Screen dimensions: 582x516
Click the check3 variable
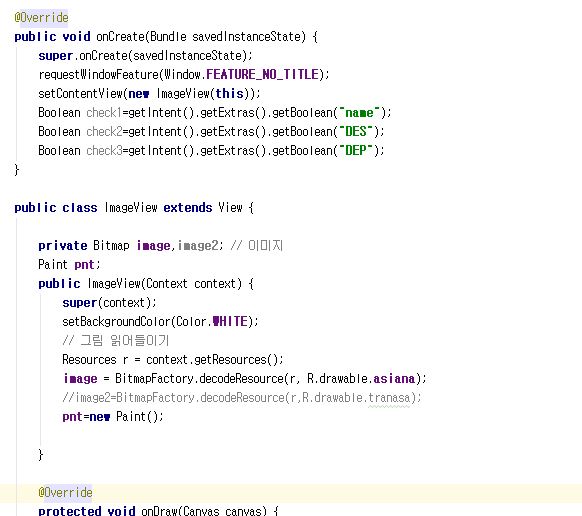click(x=104, y=150)
